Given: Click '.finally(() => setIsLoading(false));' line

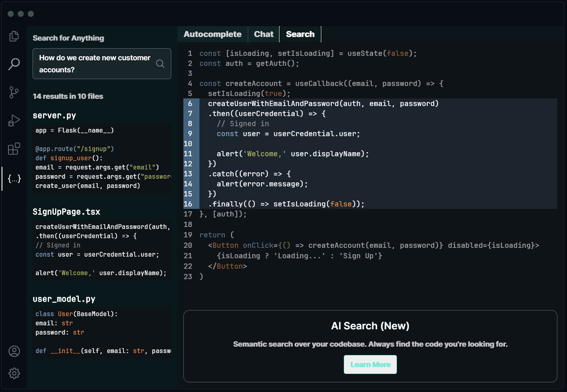Looking at the screenshot, I should pyautogui.click(x=286, y=204).
